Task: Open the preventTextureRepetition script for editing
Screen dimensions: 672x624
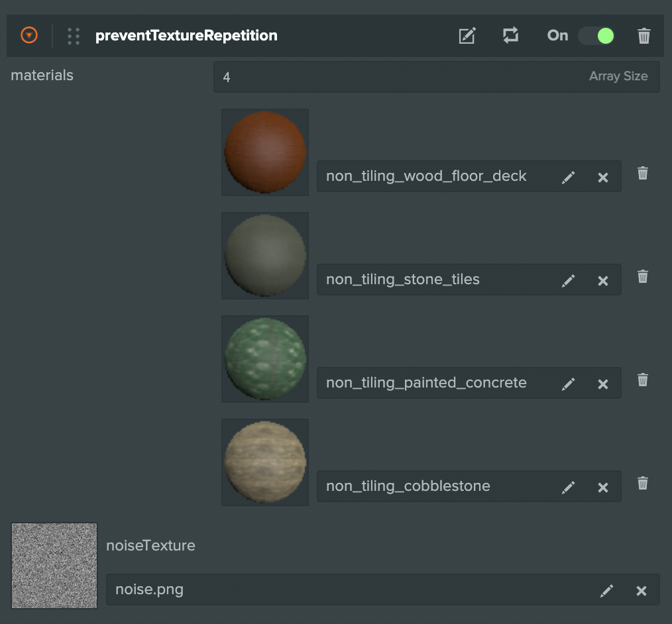Action: coord(467,36)
